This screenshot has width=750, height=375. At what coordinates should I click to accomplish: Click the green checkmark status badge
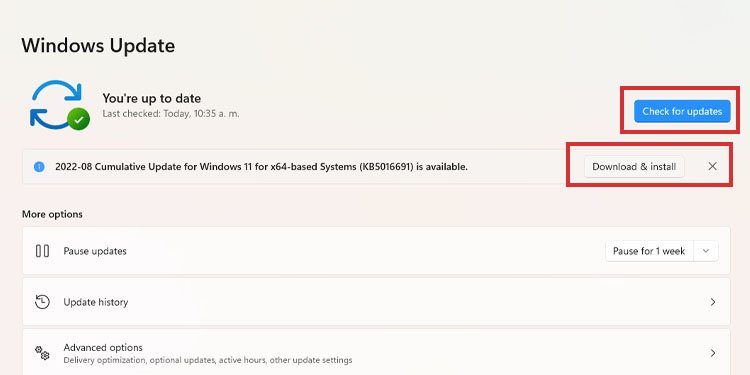pos(78,119)
